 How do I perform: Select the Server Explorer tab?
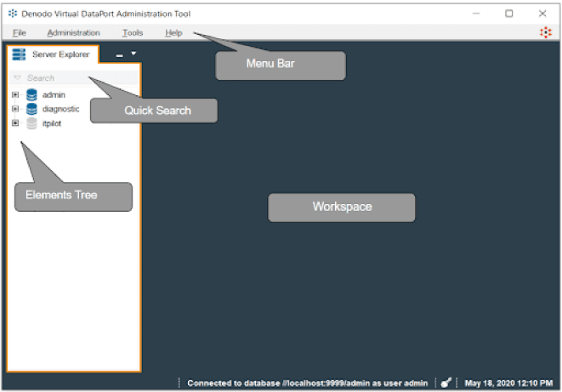[x=53, y=54]
